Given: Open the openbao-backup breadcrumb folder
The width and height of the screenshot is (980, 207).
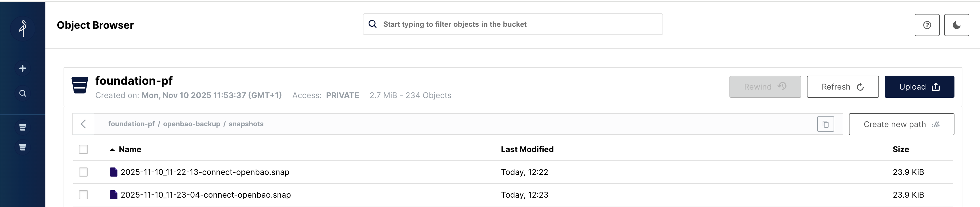Looking at the screenshot, I should click(x=192, y=124).
